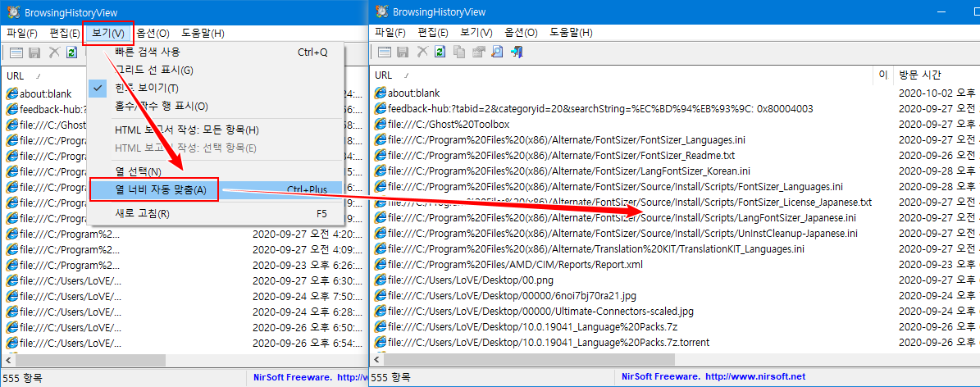Viewport: 980px width, 387px height.
Task: Open 도움말(H) menu in the left window
Action: [203, 33]
